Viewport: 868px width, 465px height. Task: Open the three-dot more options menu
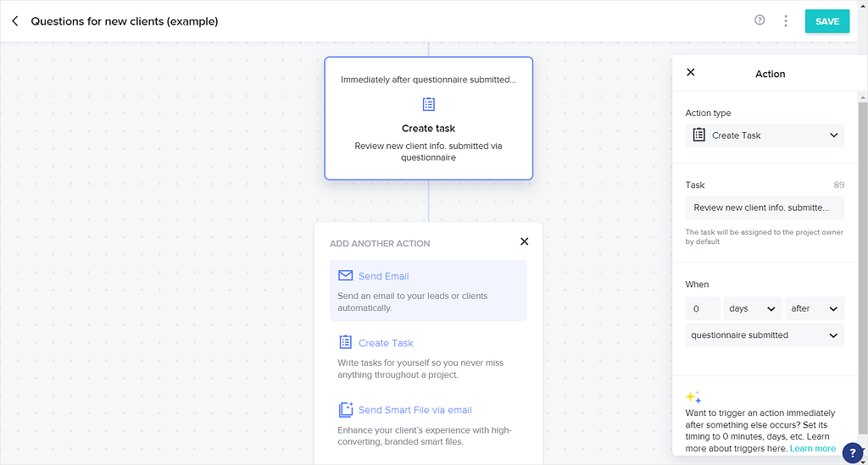click(x=786, y=21)
